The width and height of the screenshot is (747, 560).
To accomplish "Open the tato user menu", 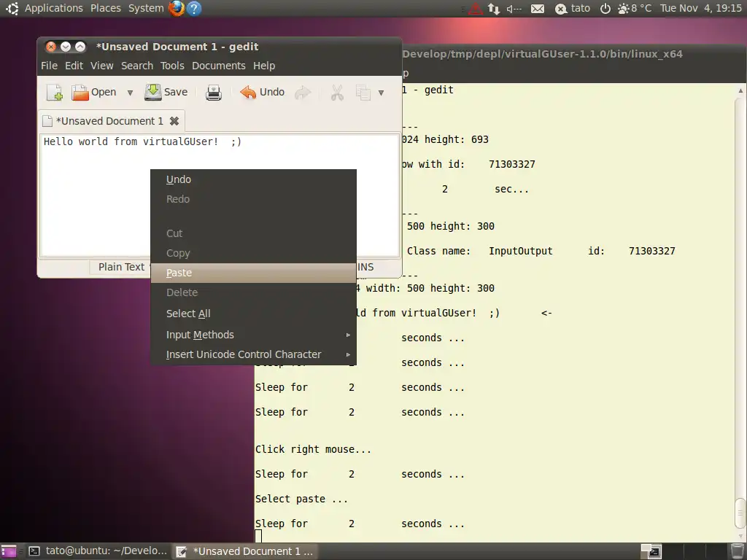I will 573,9.
